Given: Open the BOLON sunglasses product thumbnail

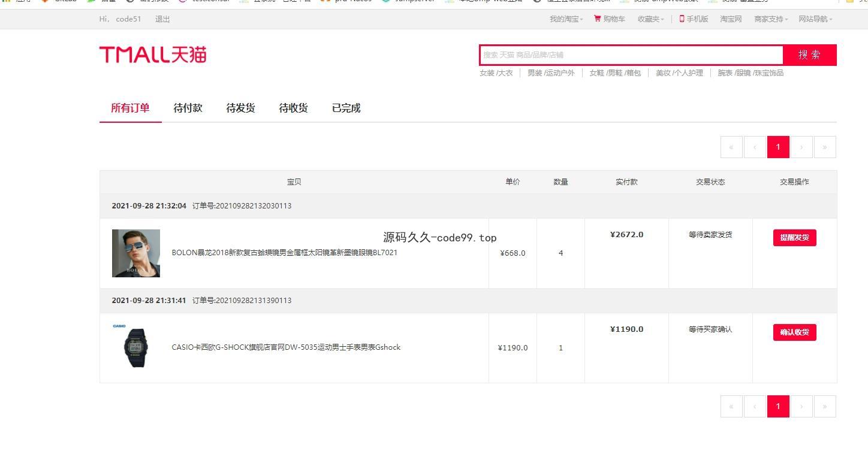Looking at the screenshot, I should click(x=136, y=253).
